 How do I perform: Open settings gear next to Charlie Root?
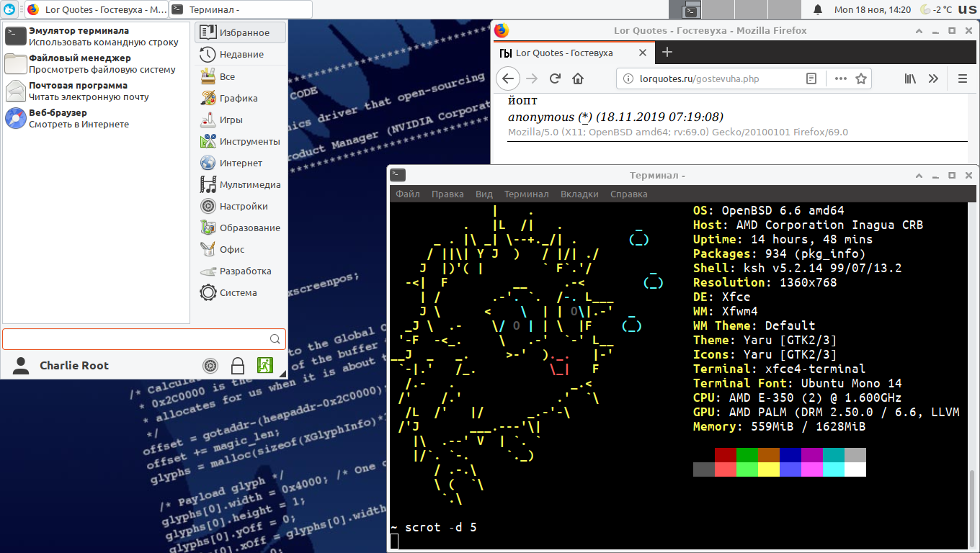[210, 366]
